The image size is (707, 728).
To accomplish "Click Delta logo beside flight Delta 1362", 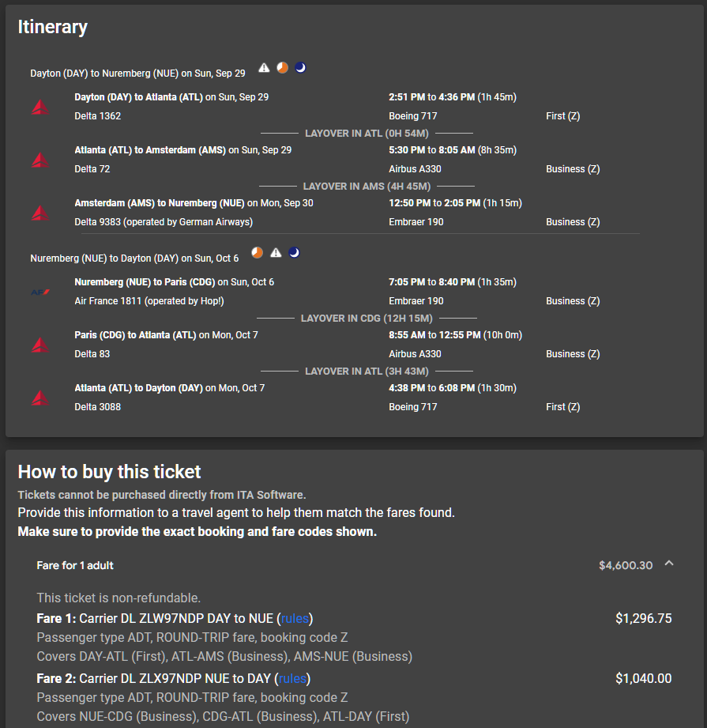I will coord(40,107).
